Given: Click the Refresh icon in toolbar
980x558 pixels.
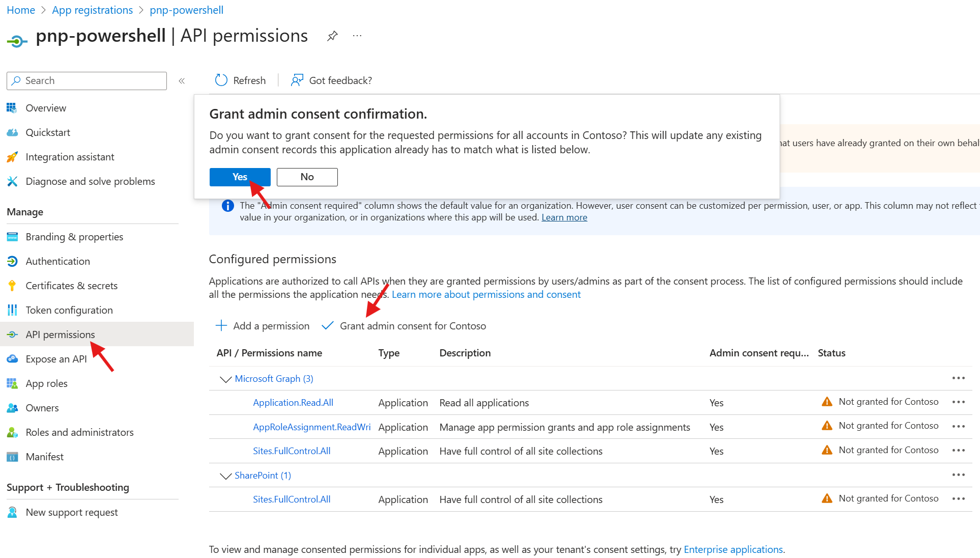Looking at the screenshot, I should (221, 80).
